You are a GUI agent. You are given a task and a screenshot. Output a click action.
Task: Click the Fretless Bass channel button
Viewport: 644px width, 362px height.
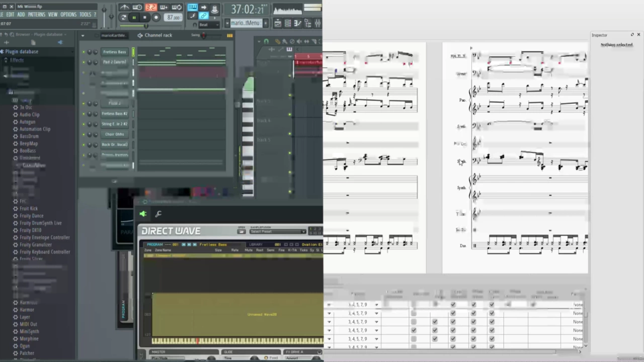[115, 52]
